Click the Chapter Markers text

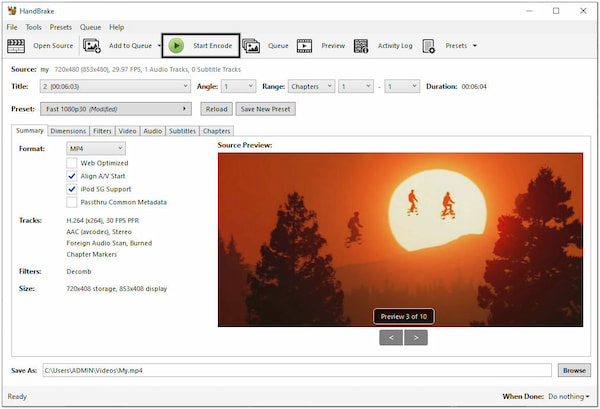(x=91, y=254)
